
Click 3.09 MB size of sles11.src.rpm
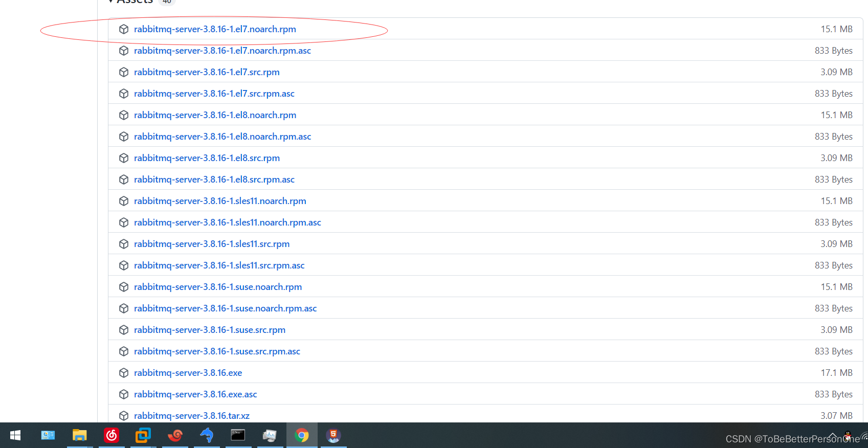837,244
